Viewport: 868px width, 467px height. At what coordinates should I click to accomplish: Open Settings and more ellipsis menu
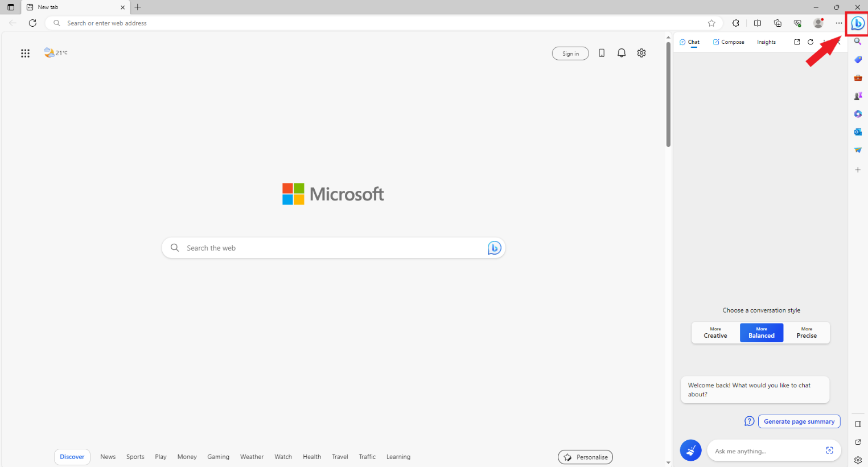839,23
